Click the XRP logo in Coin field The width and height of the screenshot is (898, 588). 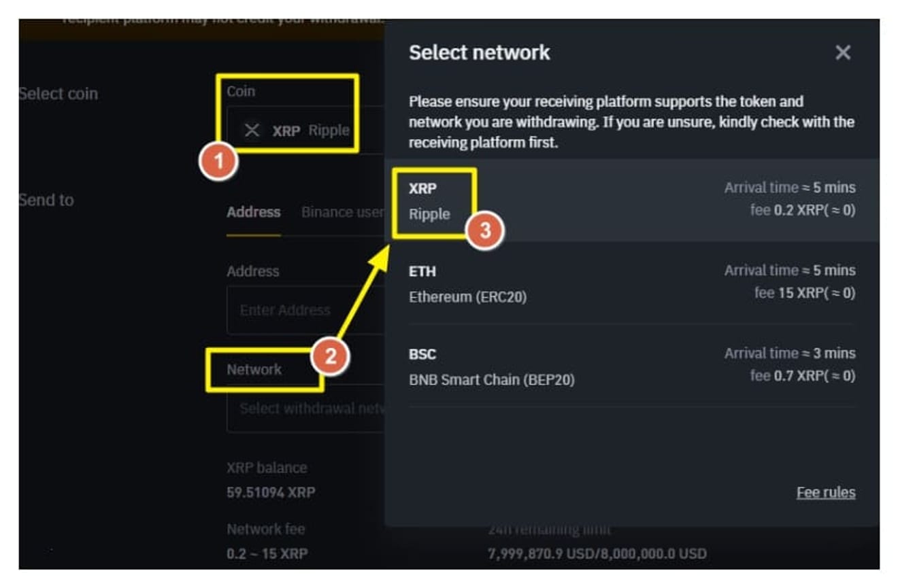point(252,130)
